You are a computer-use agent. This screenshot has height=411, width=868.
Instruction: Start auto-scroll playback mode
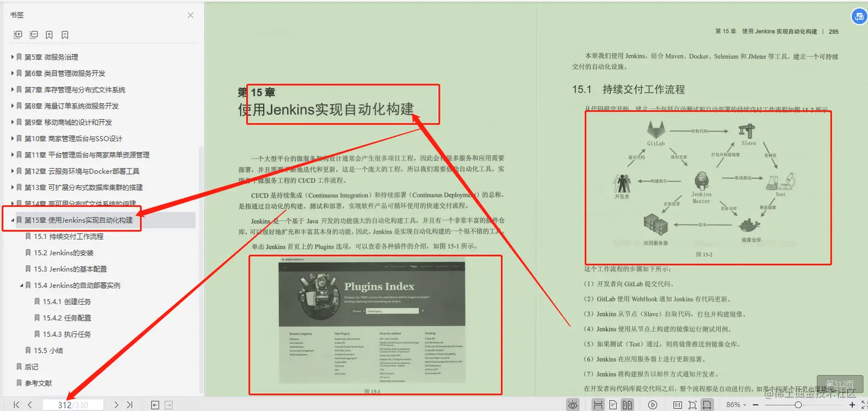pyautogui.click(x=653, y=404)
